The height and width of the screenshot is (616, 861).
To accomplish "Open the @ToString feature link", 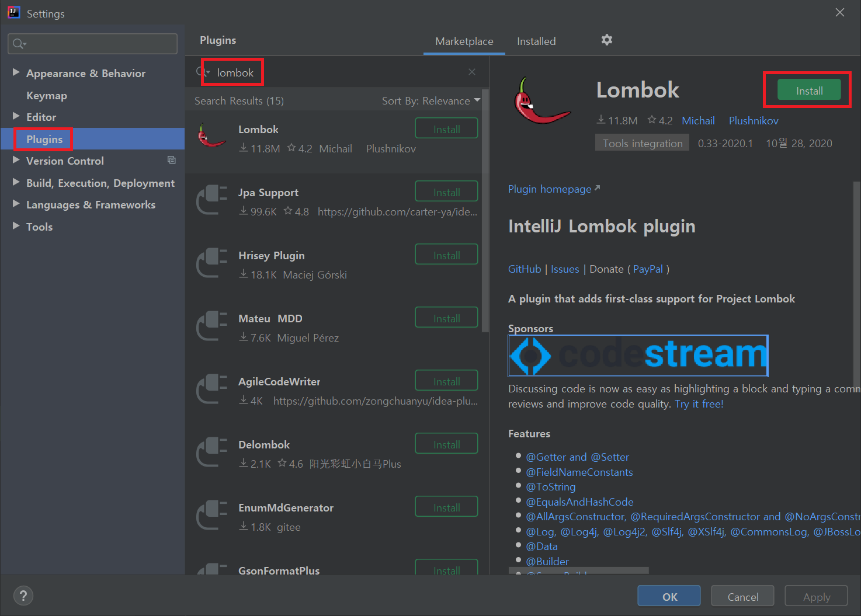I will click(x=551, y=487).
